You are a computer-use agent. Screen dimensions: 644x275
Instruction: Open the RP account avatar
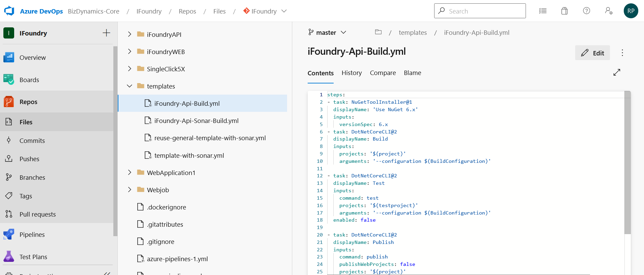(x=631, y=11)
